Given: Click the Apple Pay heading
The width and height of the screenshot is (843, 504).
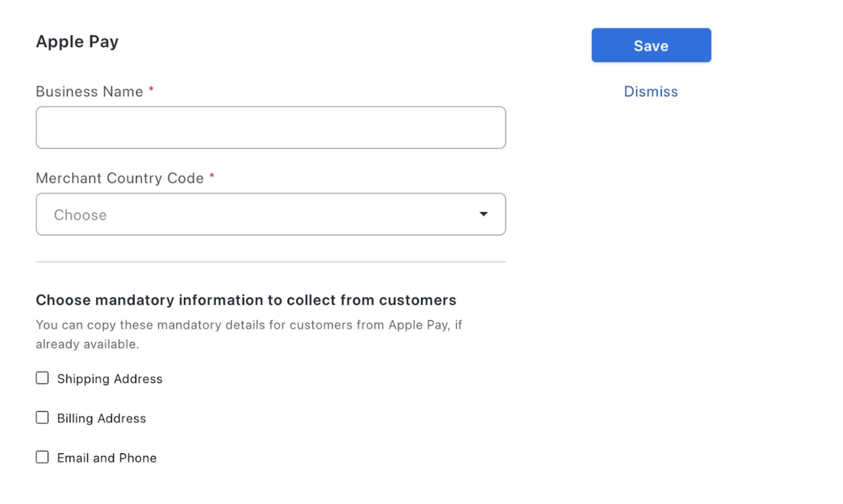Looking at the screenshot, I should click(77, 42).
